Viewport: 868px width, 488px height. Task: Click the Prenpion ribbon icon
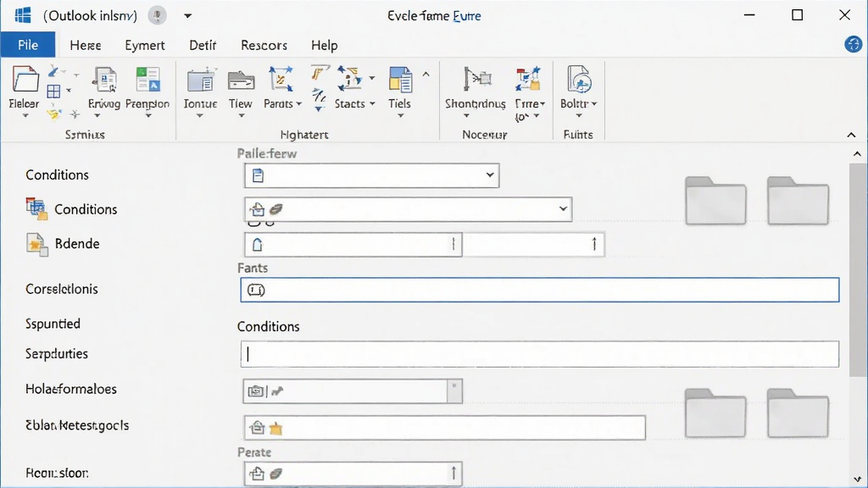[x=147, y=80]
